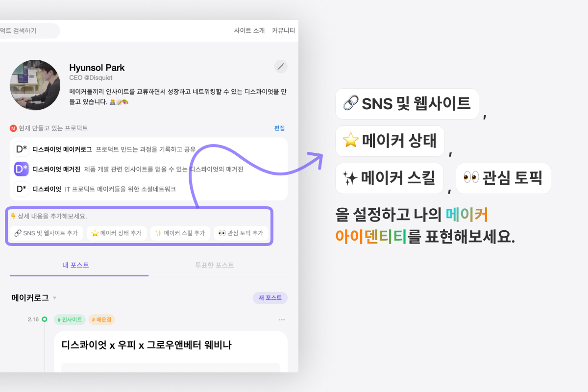Screen dimensions: 588x392
Task: Select the 디스콰이엇 소셜네트워크 product logo
Action: [x=21, y=189]
